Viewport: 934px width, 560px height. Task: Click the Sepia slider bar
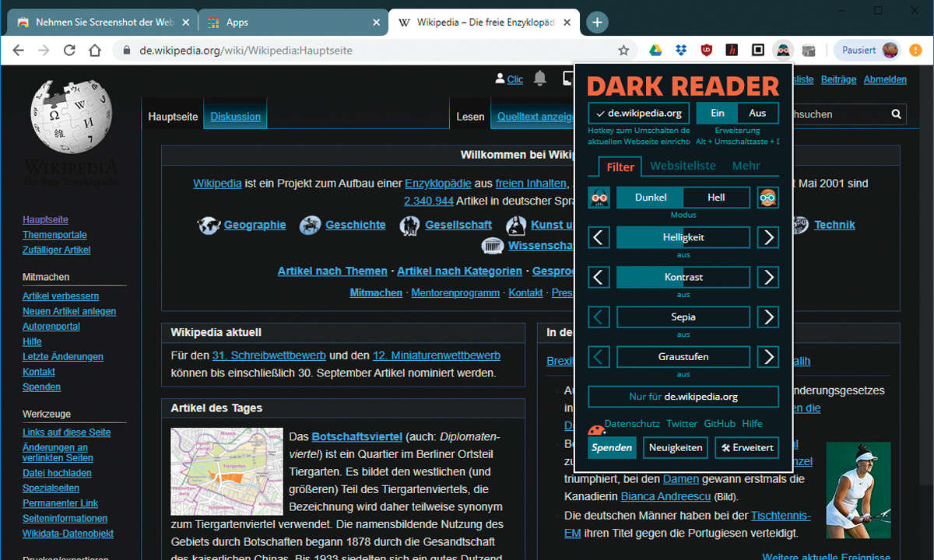click(x=683, y=317)
